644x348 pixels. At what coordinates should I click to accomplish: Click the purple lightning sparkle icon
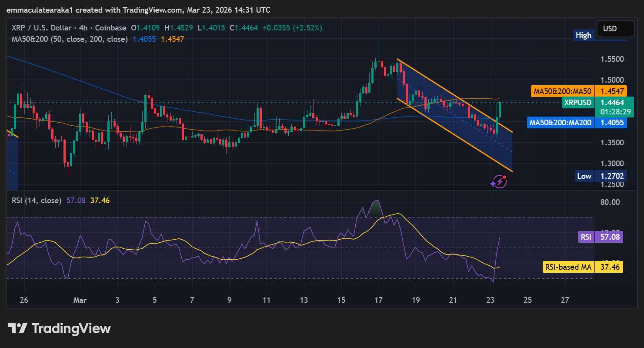[498, 181]
